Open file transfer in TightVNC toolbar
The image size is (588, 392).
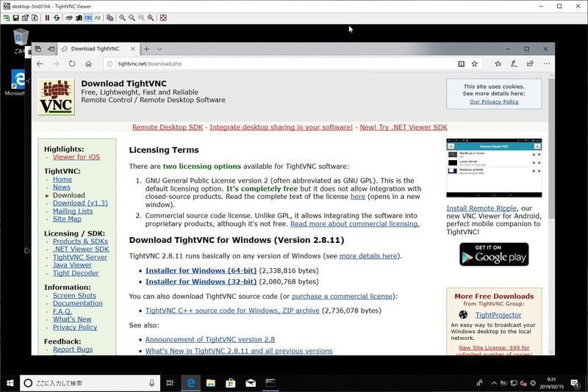110,18
